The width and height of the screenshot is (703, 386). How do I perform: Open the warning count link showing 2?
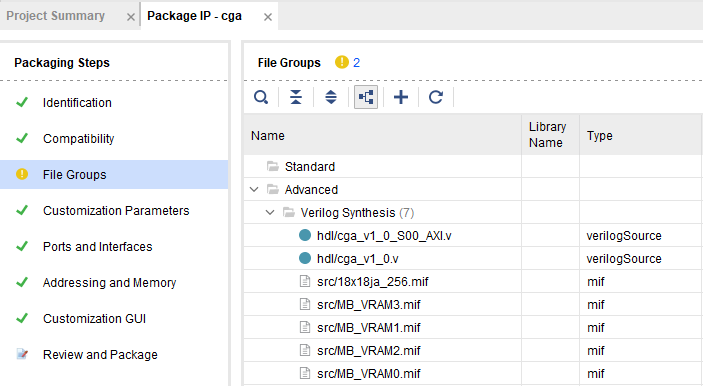(356, 62)
